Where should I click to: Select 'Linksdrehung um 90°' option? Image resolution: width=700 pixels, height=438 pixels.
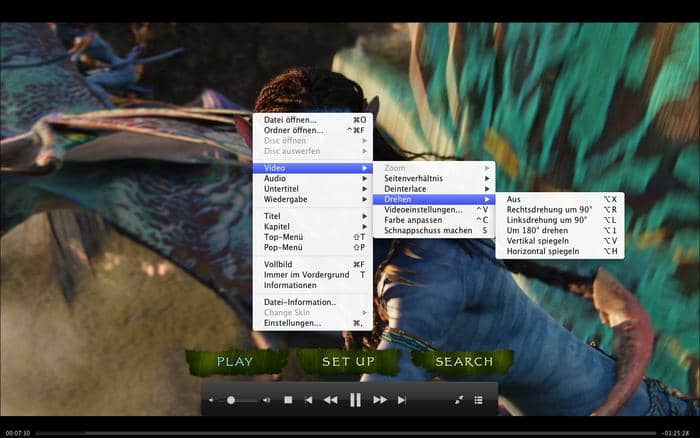[560, 220]
